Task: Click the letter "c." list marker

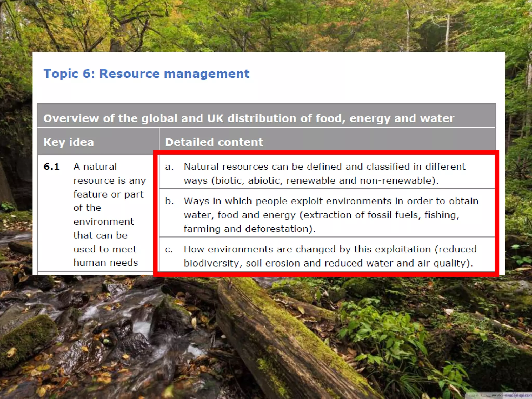Action: (169, 250)
